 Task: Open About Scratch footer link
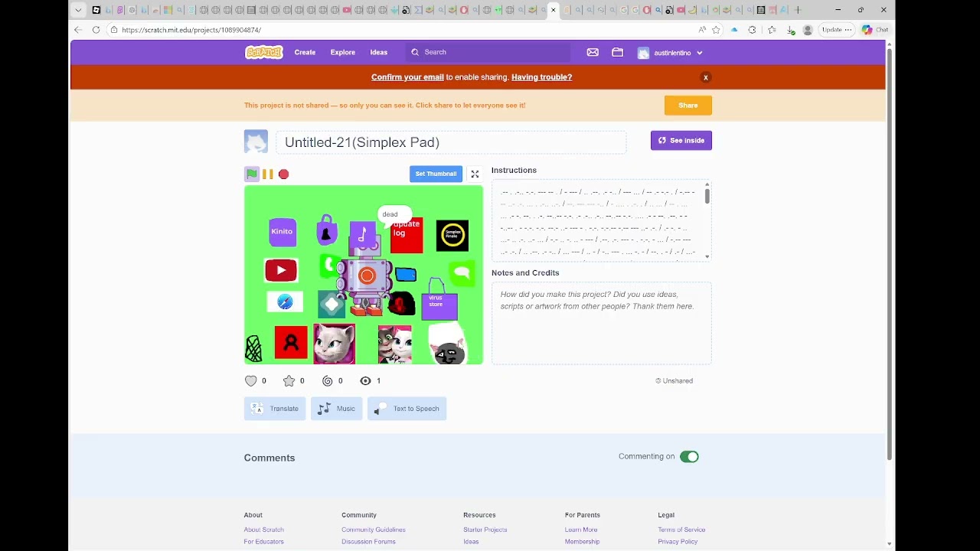click(x=263, y=530)
